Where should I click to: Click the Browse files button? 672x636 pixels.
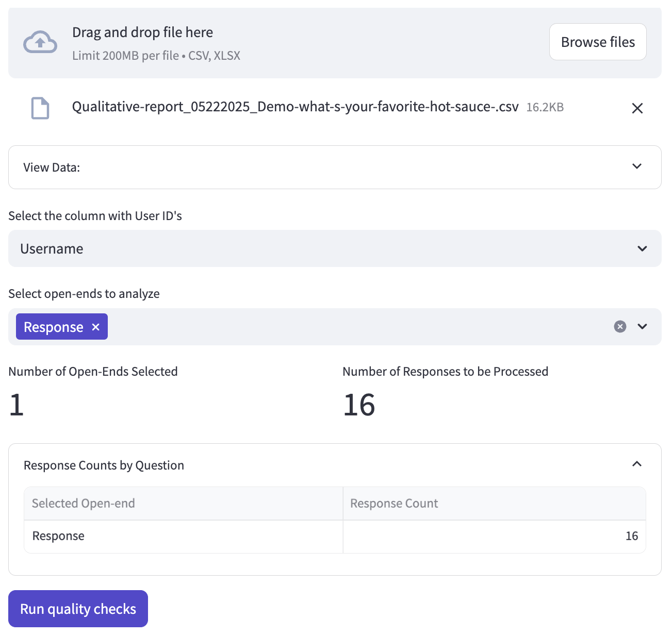tap(598, 42)
